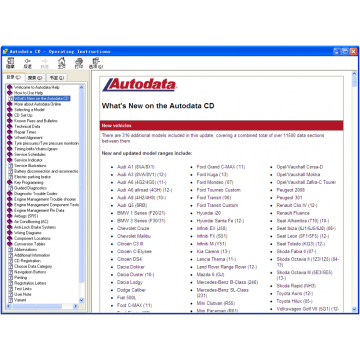
Task: Click the book icon beside Wheel Alignment
Action: (x=10, y=138)
